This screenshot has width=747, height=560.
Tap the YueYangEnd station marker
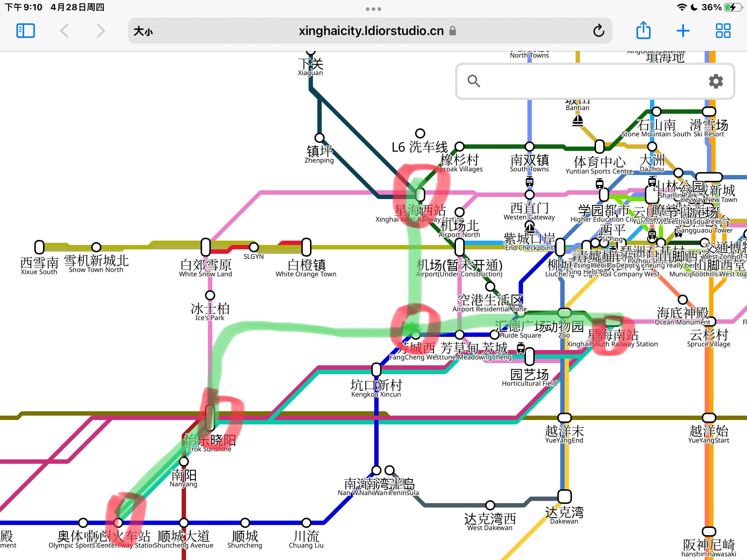564,417
